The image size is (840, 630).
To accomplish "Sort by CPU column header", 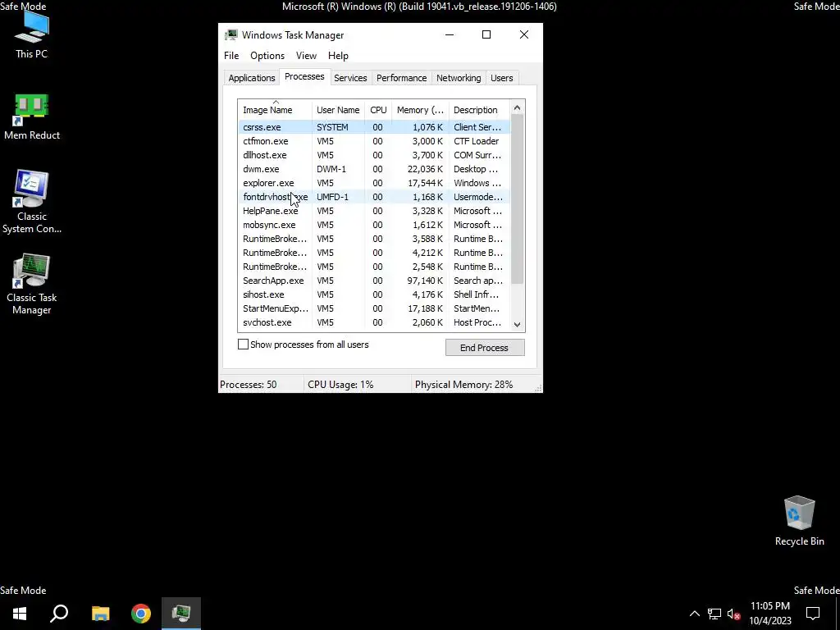I will tap(378, 110).
